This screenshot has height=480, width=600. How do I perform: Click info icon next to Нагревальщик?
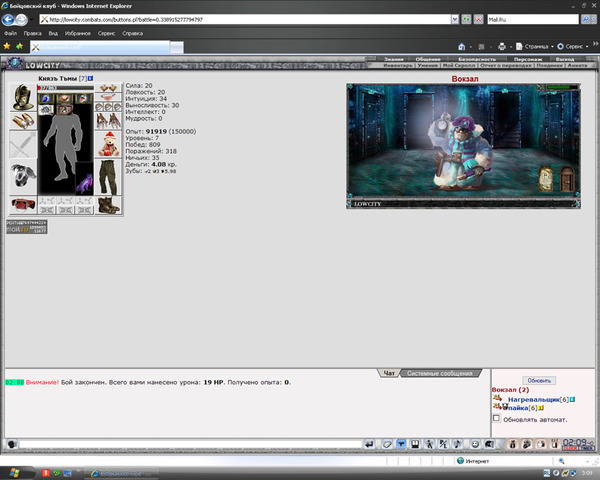pyautogui.click(x=572, y=400)
